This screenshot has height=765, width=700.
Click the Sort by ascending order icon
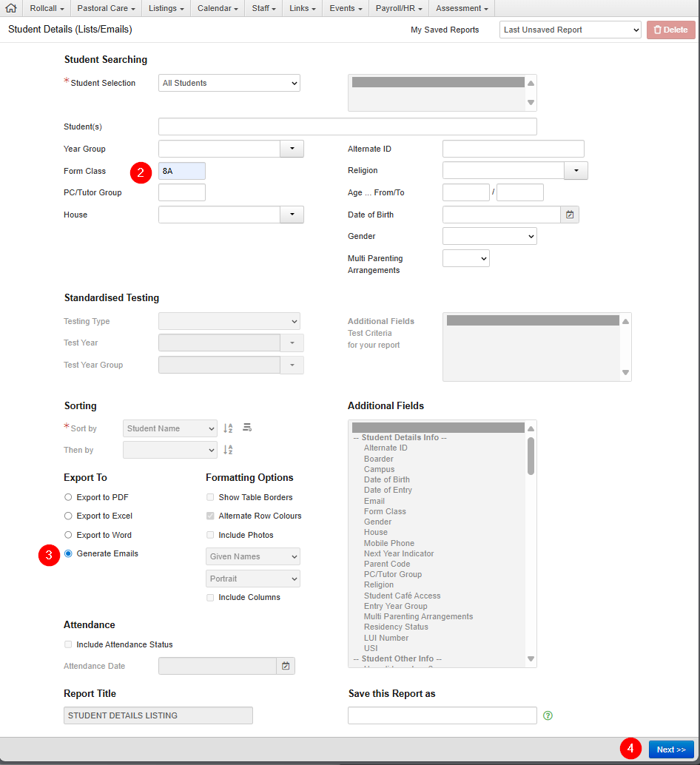[x=228, y=428]
